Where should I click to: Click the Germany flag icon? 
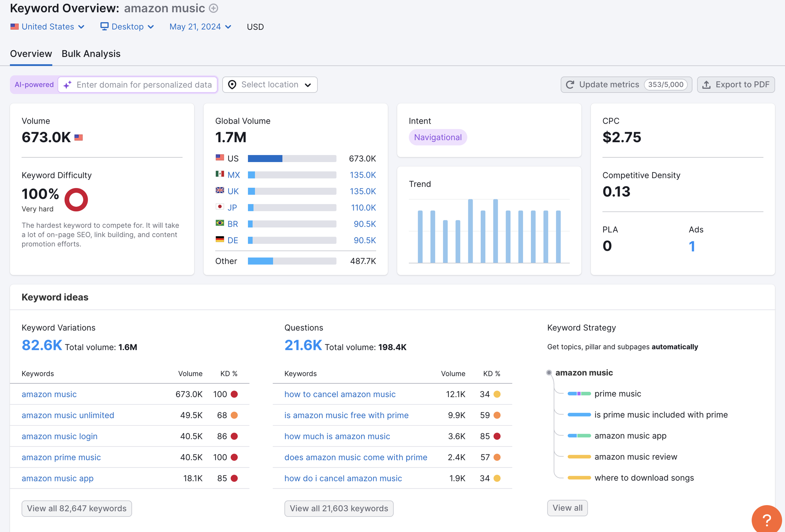point(220,239)
